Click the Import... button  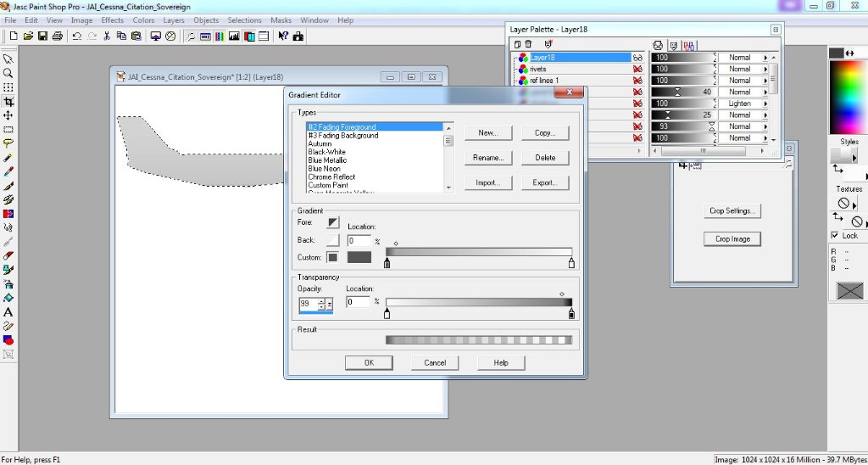[x=487, y=182]
